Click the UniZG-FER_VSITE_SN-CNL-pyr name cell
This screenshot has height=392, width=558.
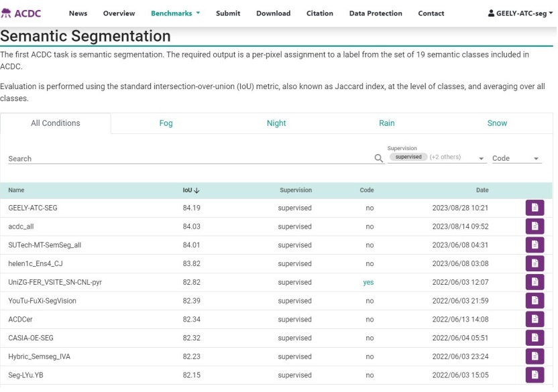point(55,282)
